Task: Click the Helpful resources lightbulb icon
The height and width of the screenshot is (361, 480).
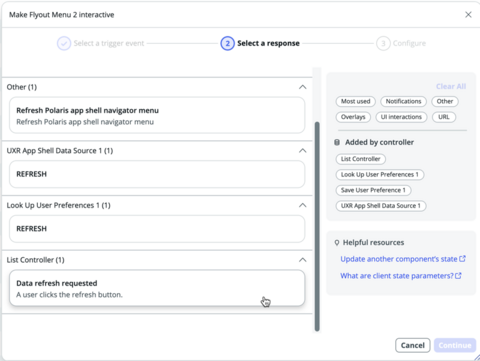Action: 337,243
